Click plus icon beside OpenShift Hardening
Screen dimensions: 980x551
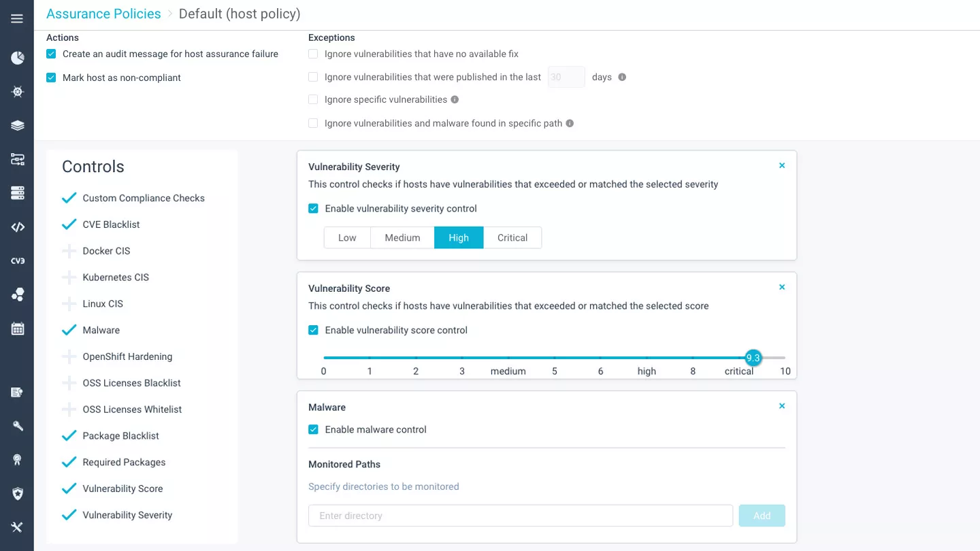pyautogui.click(x=69, y=356)
